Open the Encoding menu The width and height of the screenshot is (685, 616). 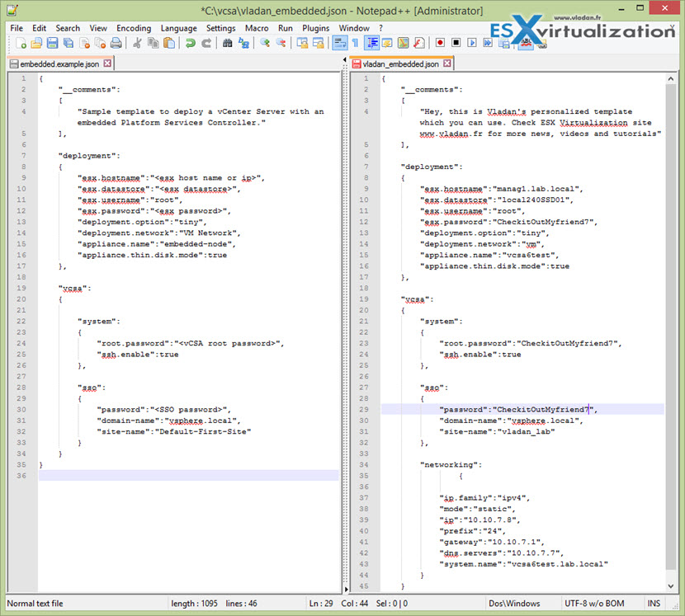pos(134,28)
